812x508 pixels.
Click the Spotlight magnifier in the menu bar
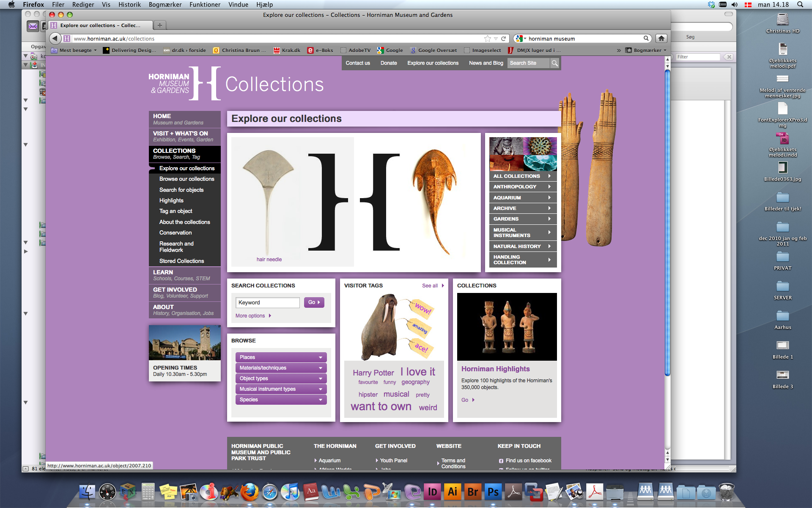(x=800, y=4)
